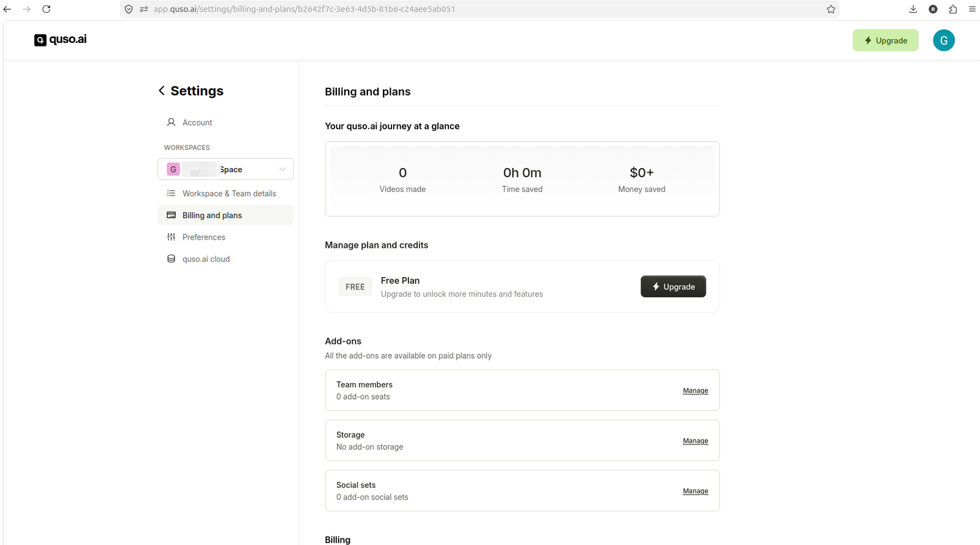Bookmark this page with star icon

coord(831,9)
